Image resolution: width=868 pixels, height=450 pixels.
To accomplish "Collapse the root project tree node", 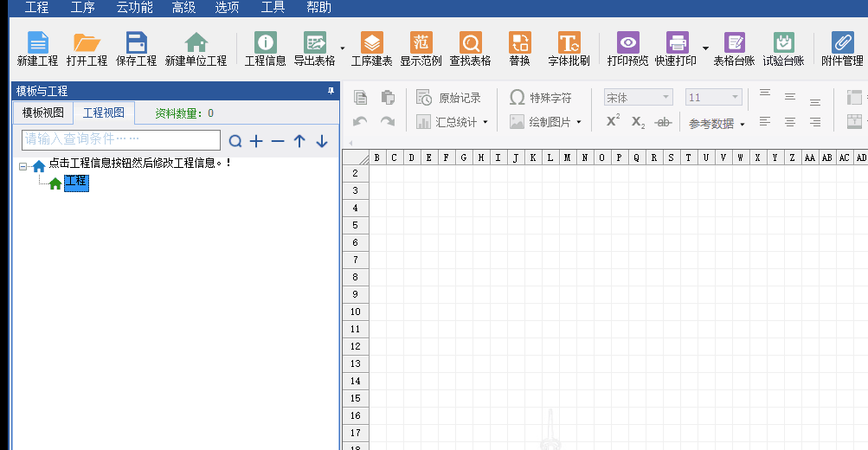I will tap(23, 166).
